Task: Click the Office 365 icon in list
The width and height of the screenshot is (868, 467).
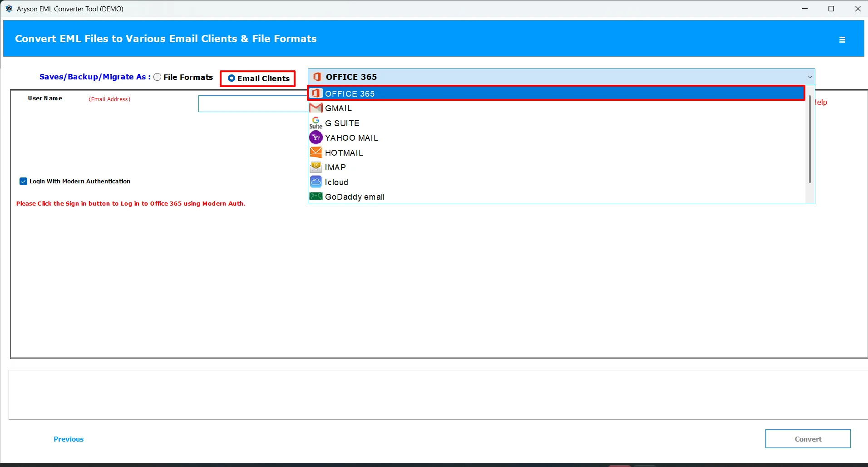Action: 316,93
